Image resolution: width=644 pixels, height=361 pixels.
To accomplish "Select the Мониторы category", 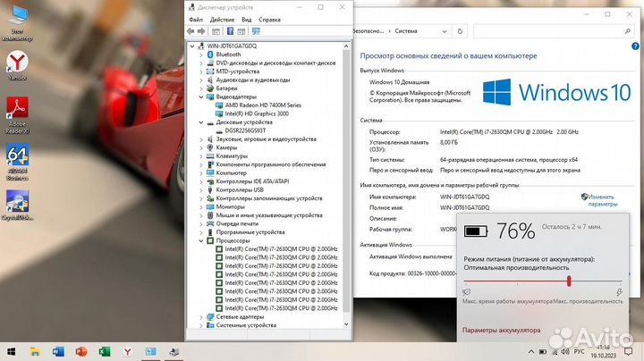I will pyautogui.click(x=231, y=207).
